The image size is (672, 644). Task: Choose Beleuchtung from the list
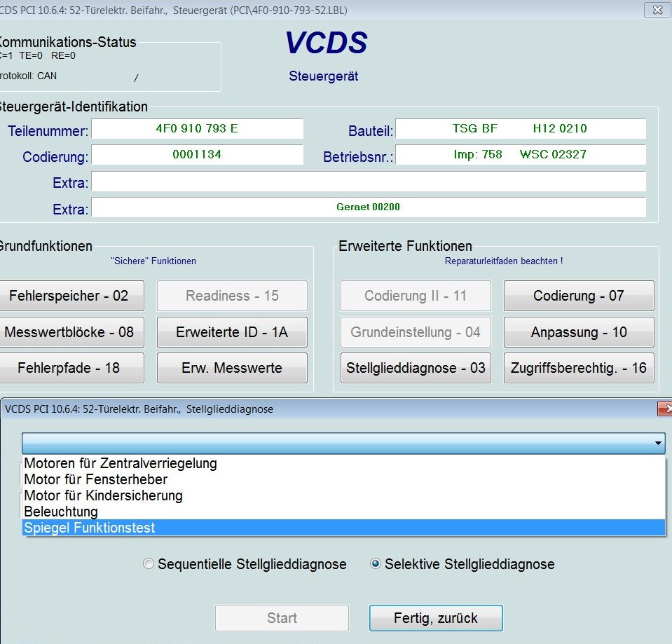343,512
